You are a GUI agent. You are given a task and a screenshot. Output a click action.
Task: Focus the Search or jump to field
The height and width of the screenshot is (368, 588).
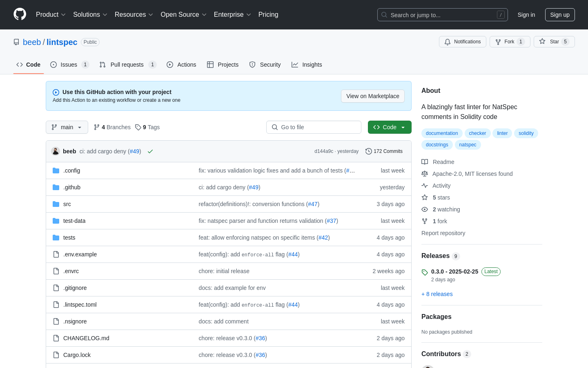pyautogui.click(x=443, y=15)
